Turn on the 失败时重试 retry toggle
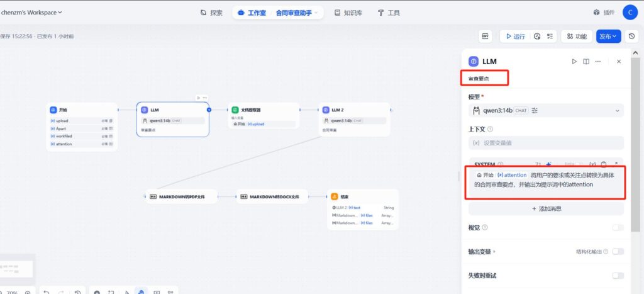This screenshot has width=644, height=294. click(x=618, y=276)
